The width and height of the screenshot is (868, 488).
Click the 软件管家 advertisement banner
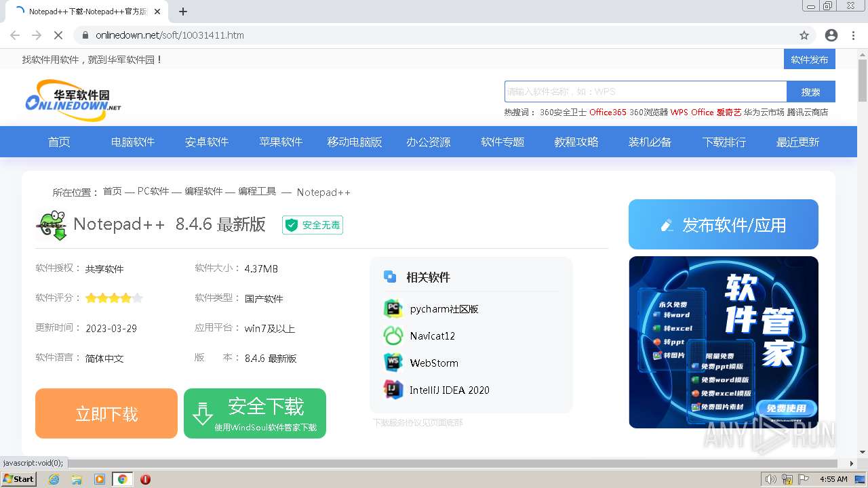[724, 342]
